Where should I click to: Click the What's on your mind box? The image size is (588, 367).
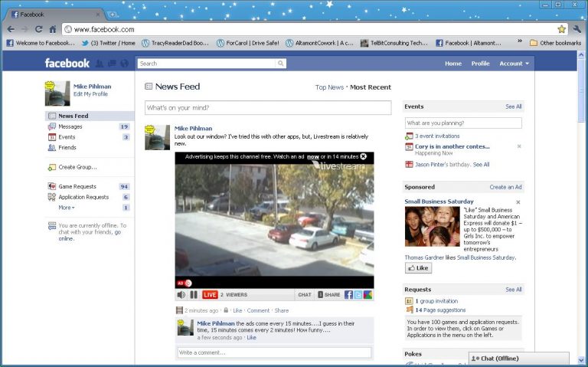coord(268,108)
